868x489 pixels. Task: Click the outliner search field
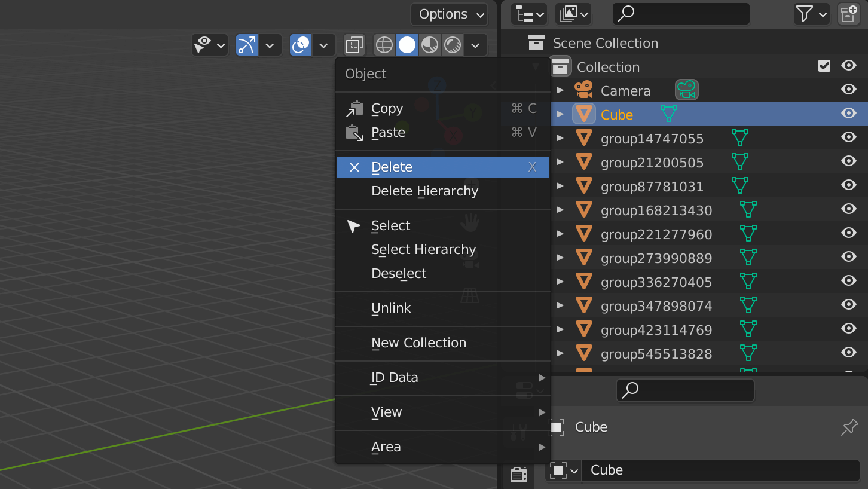point(681,14)
